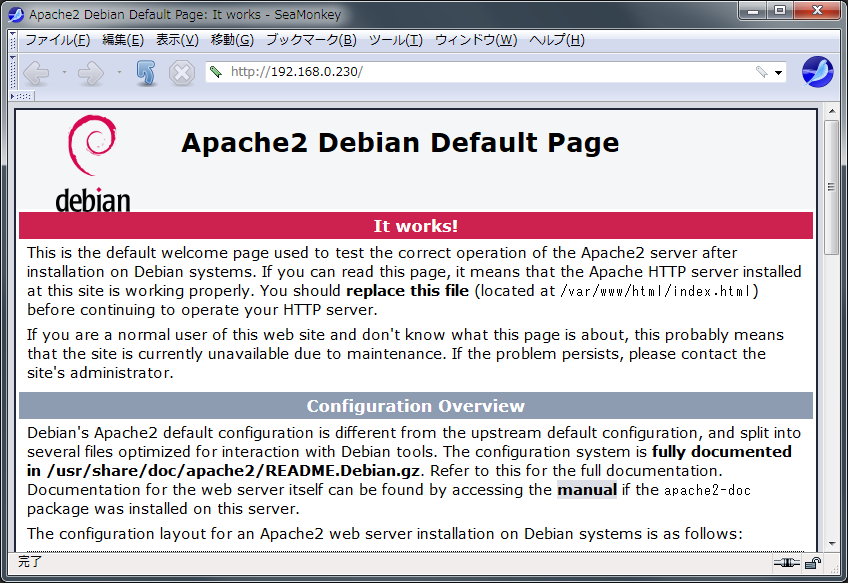Open the Back button history dropdown
This screenshot has height=583, width=848.
pos(64,72)
